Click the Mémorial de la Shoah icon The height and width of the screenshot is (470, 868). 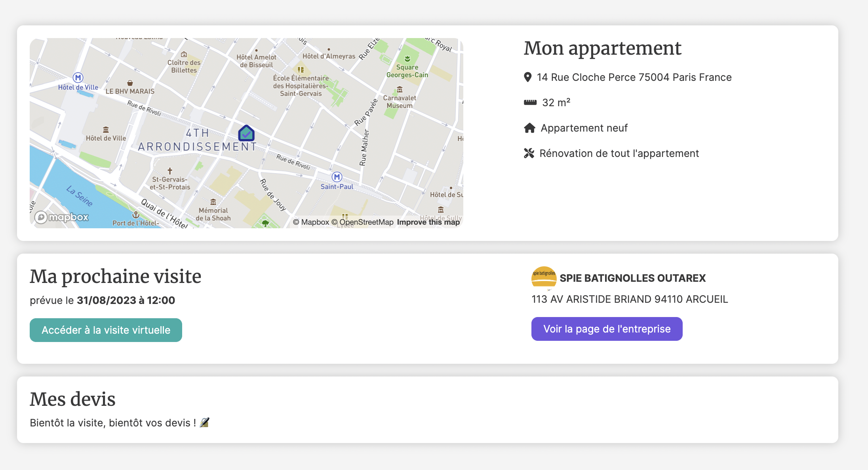(213, 203)
